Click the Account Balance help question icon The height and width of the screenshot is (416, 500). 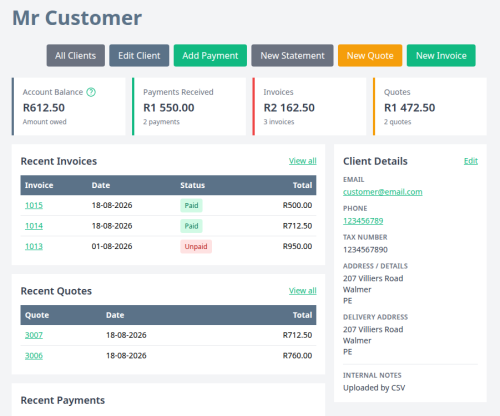click(91, 92)
